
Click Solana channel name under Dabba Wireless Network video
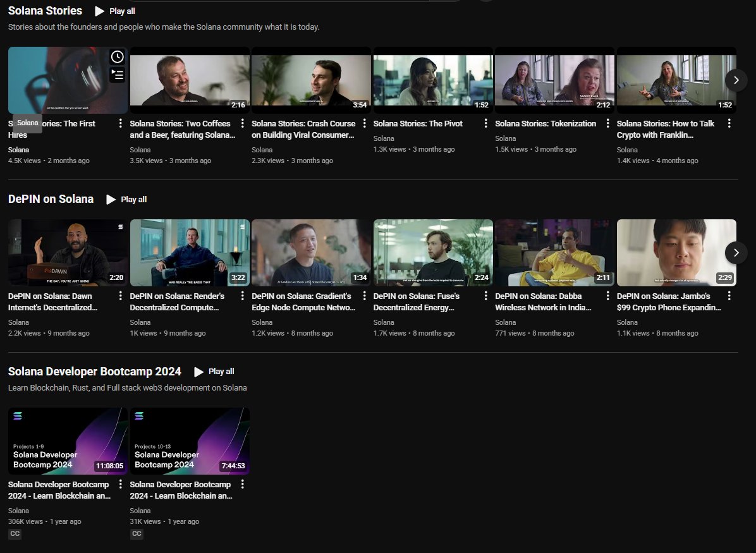coord(505,322)
